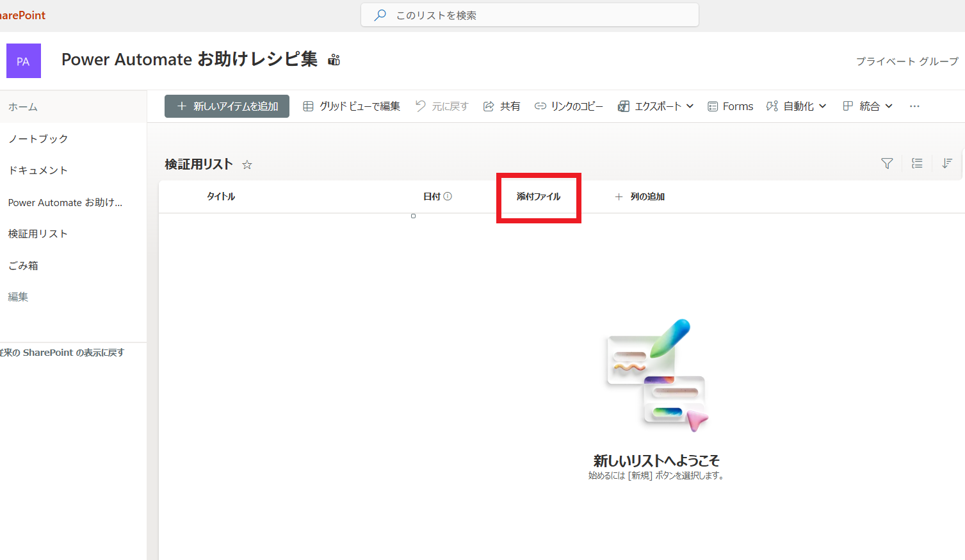Click the 新しいアイテムを追加 button

click(x=227, y=106)
